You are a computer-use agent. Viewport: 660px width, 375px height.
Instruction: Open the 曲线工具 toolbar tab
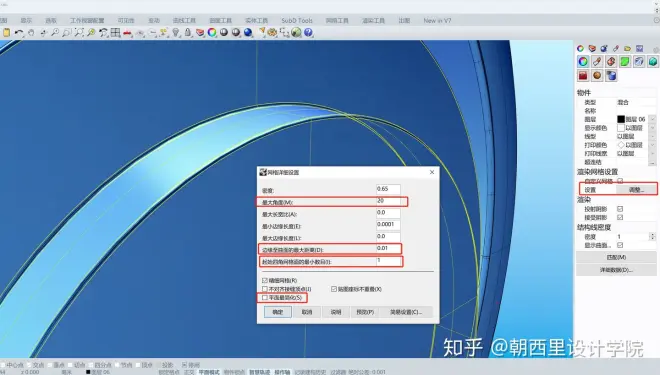184,21
